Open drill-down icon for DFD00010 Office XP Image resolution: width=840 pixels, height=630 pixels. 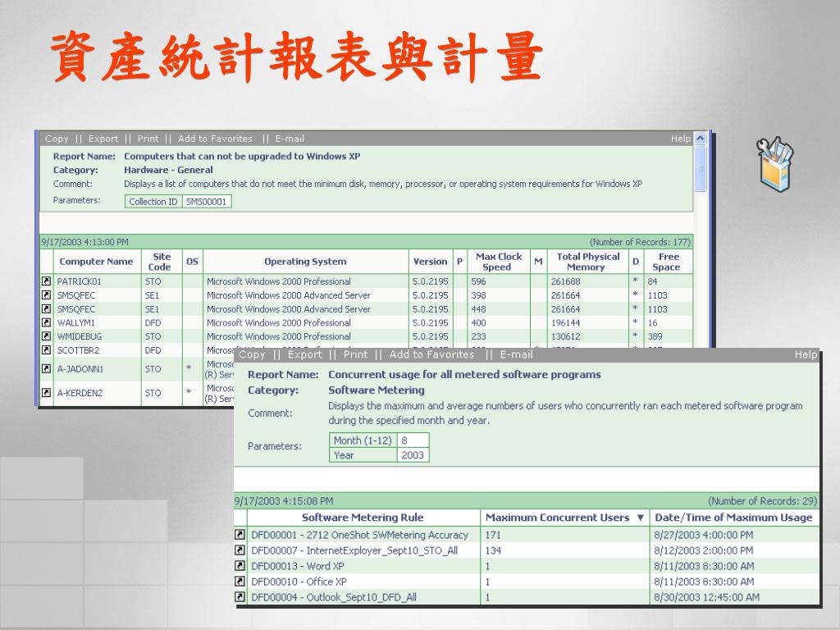coord(240,582)
